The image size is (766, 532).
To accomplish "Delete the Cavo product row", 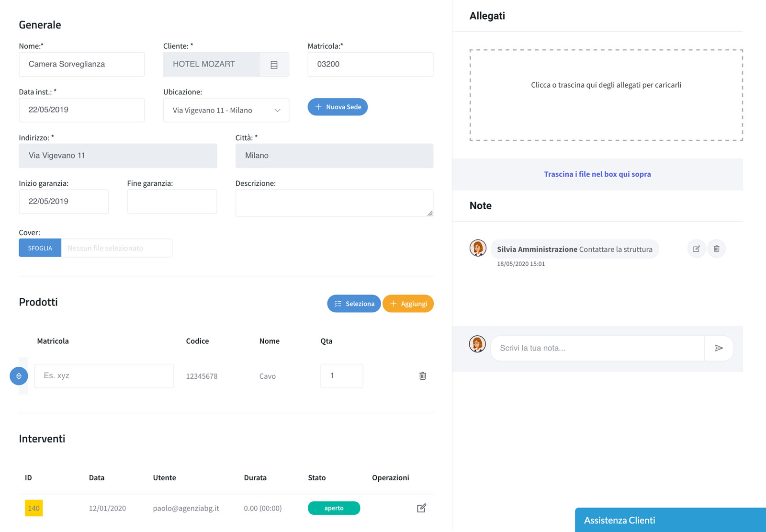I will tap(422, 376).
